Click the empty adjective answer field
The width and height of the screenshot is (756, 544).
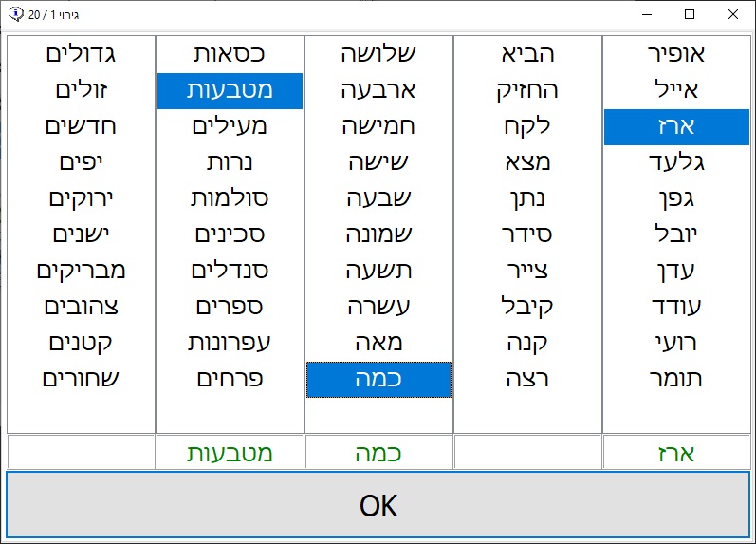[81, 453]
